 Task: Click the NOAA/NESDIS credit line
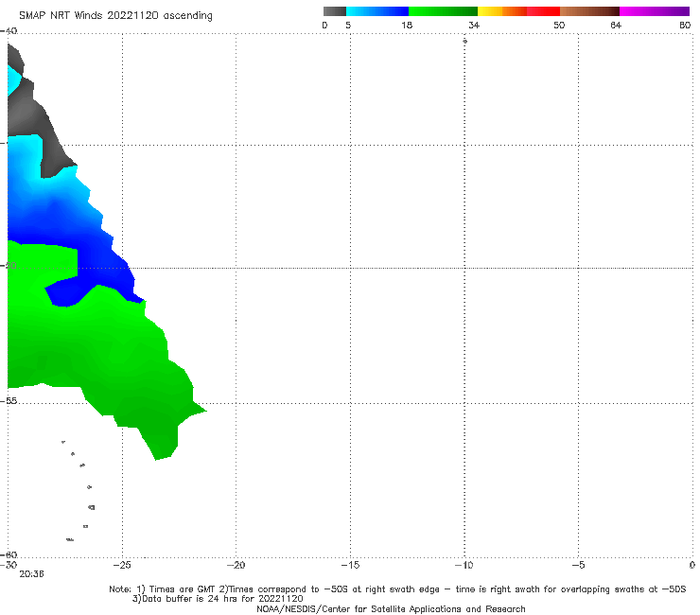click(391, 609)
